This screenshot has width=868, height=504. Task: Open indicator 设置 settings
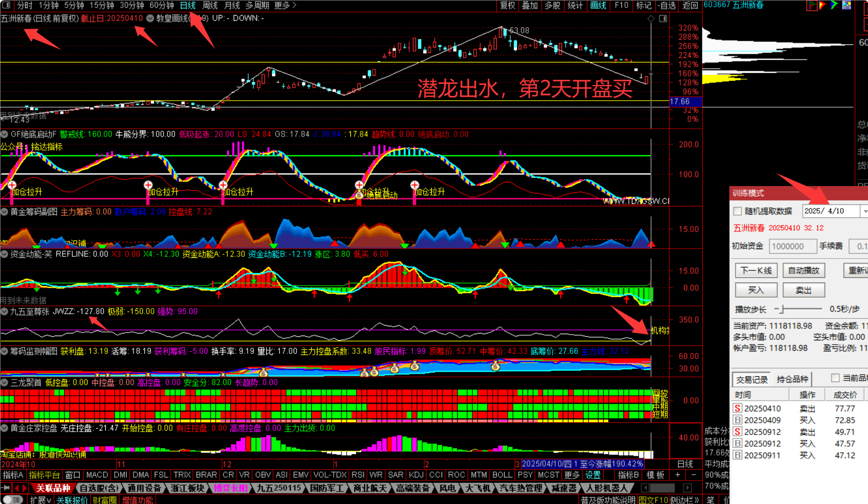593,475
